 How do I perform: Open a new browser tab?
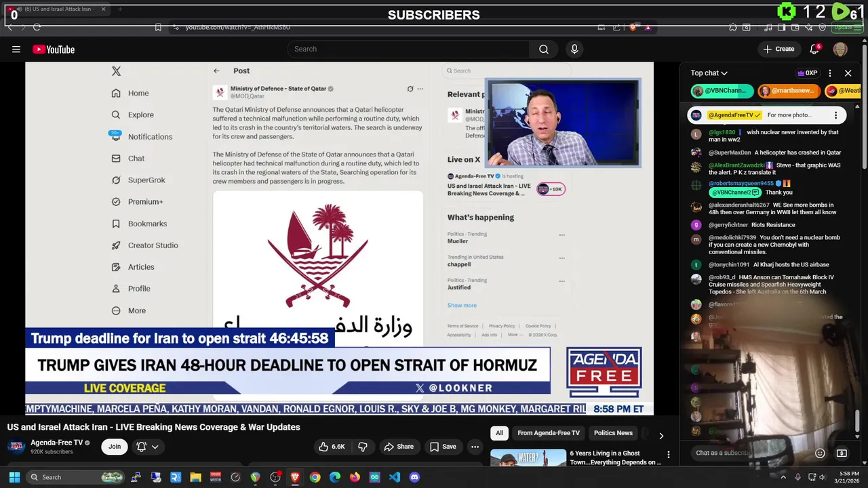(120, 9)
